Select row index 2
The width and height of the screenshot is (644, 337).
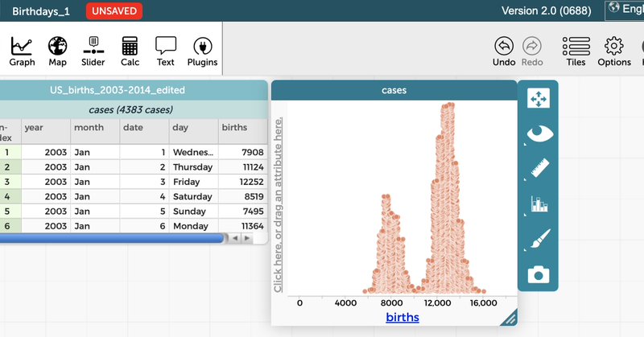7,166
